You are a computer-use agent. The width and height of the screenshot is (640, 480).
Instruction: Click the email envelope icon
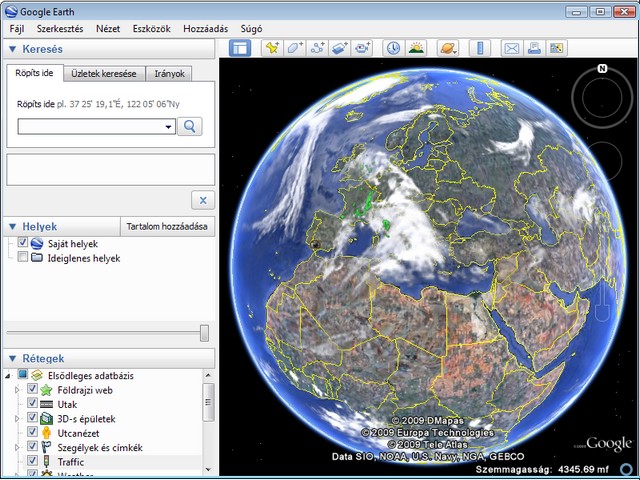[512, 48]
